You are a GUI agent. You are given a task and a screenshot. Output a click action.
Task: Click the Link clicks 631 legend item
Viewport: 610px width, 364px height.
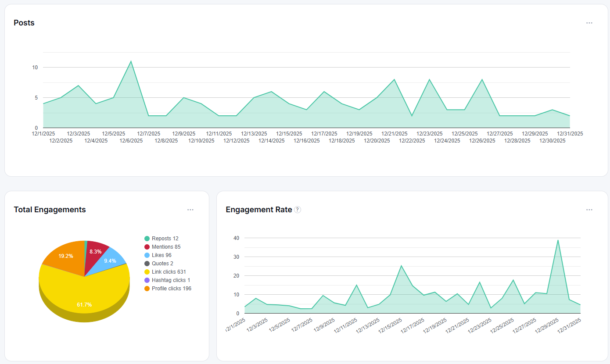tap(165, 272)
